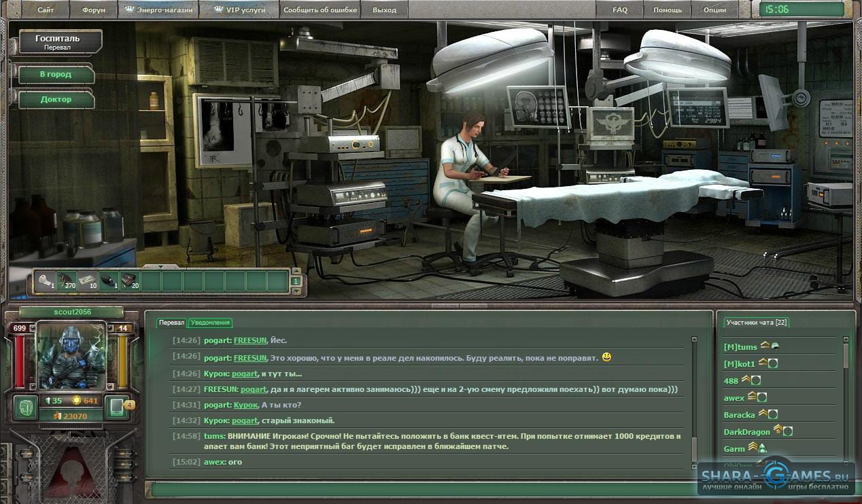
Task: Click the target icon next to awex
Action: [762, 397]
